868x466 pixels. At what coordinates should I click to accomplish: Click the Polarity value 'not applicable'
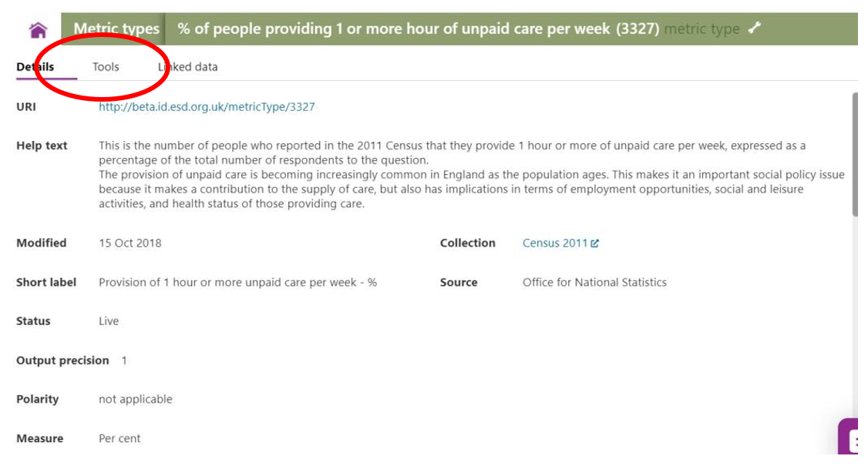pos(136,399)
